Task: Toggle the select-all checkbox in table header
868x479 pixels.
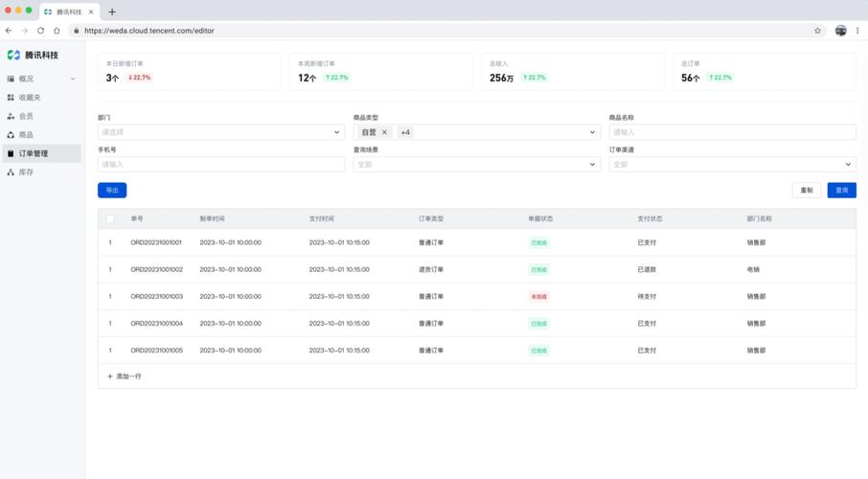Action: point(110,218)
